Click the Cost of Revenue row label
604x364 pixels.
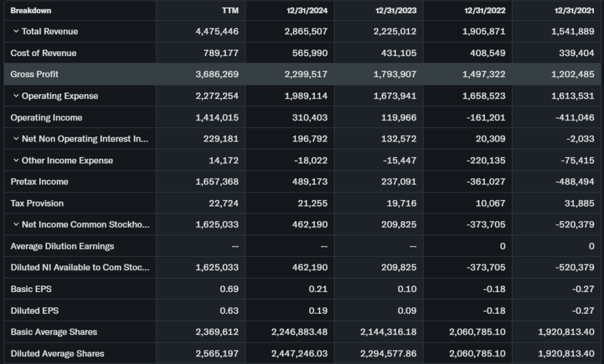tap(43, 53)
